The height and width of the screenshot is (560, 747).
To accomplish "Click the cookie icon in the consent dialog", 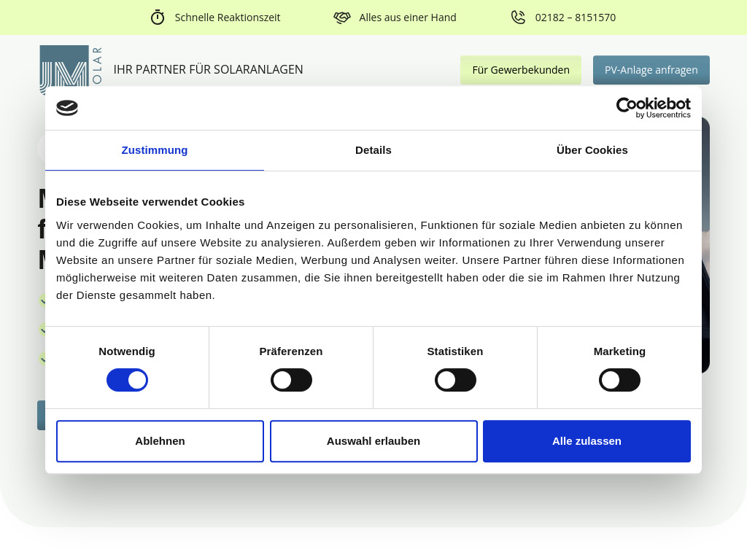I will point(66,107).
